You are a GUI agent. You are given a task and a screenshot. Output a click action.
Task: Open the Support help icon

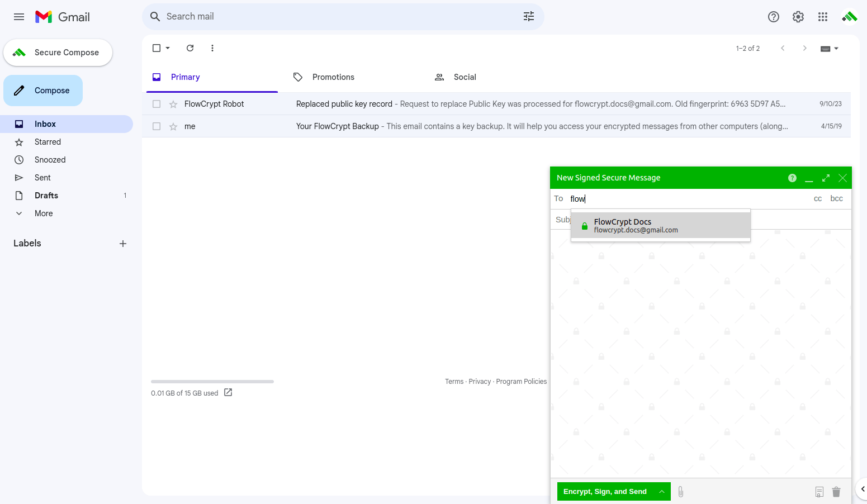click(774, 17)
